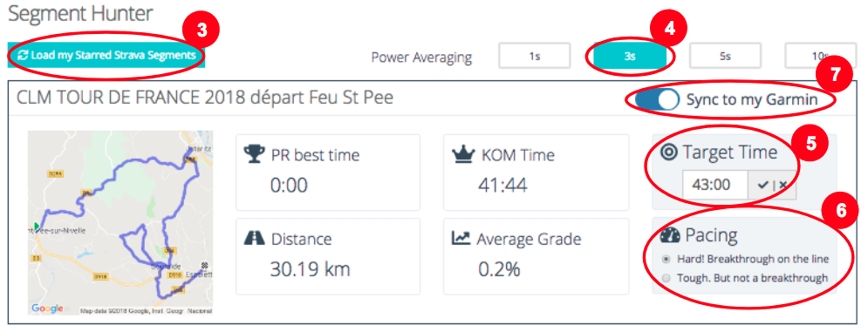
Task: Confirm target time with the checkmark icon
Action: tap(763, 186)
